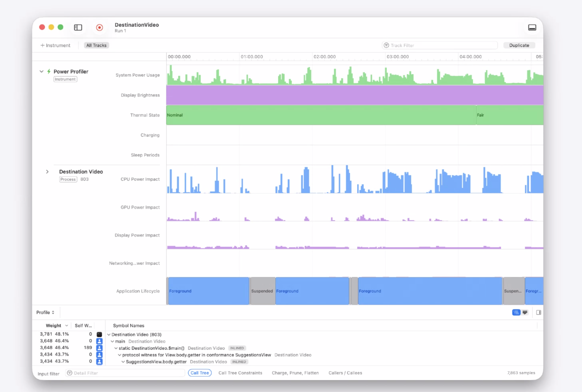
Task: Toggle the Call Tree pill
Action: [x=200, y=373]
